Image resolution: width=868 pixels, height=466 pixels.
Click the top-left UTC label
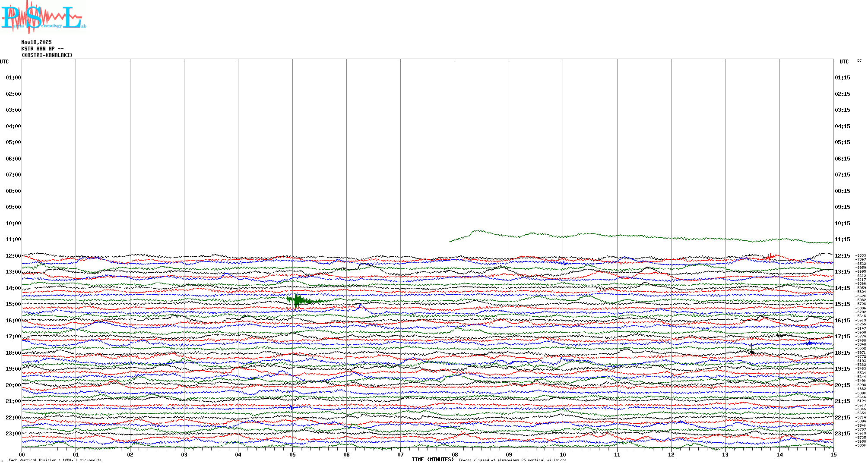4,62
